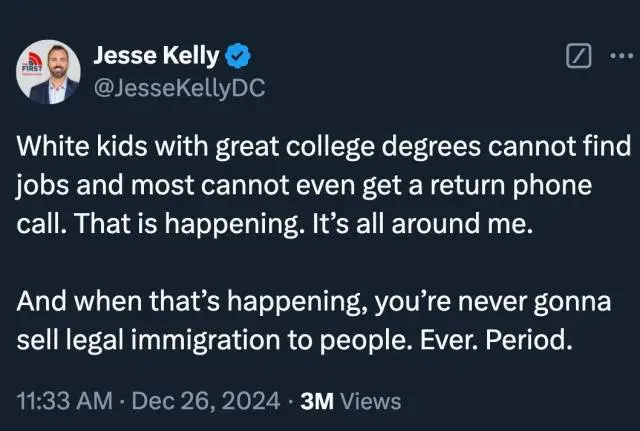Open the Jesse Kelly display name
The image size is (640, 431).
tap(155, 57)
